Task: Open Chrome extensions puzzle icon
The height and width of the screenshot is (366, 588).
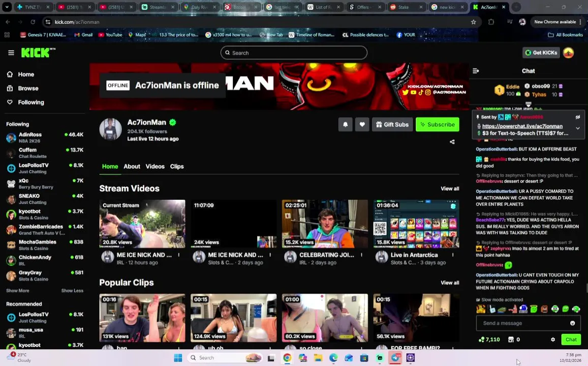Action: (491, 22)
